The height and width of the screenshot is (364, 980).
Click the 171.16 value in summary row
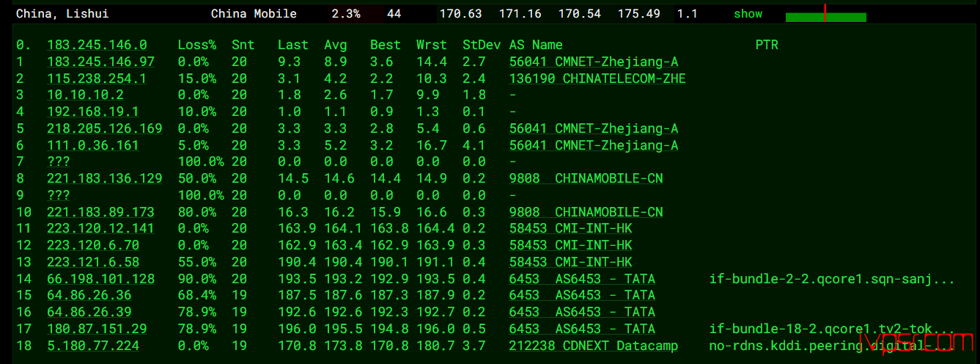pyautogui.click(x=520, y=14)
